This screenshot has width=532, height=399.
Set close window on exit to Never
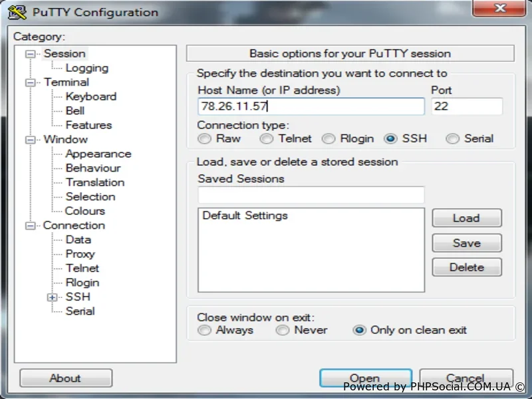pyautogui.click(x=283, y=331)
